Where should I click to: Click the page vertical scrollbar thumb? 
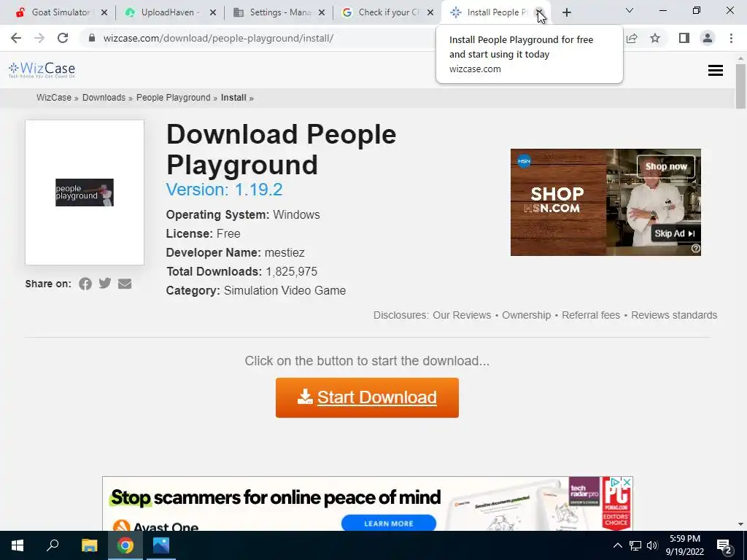741,87
